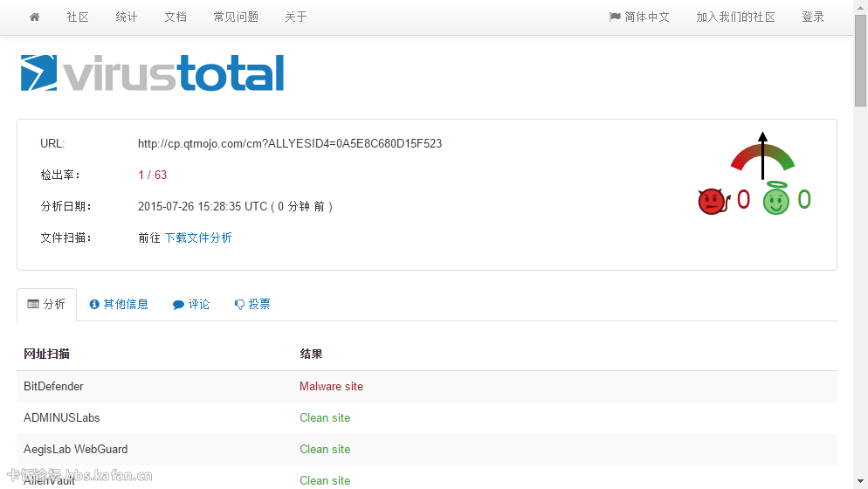Click 登录 to sign in
This screenshot has width=868, height=489.
click(813, 17)
